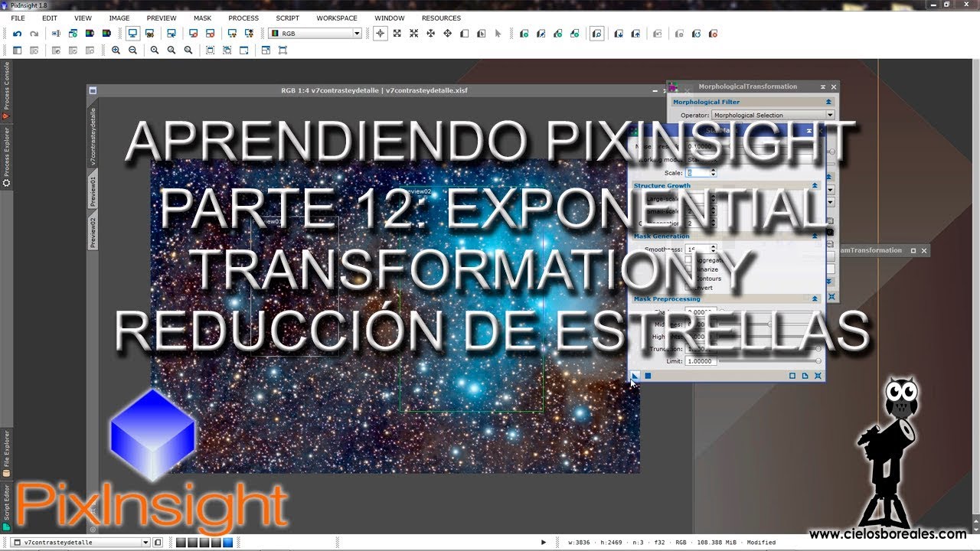The image size is (980, 551).
Task: Open the Operator Morphological Selection dropdown
Action: pyautogui.click(x=773, y=116)
